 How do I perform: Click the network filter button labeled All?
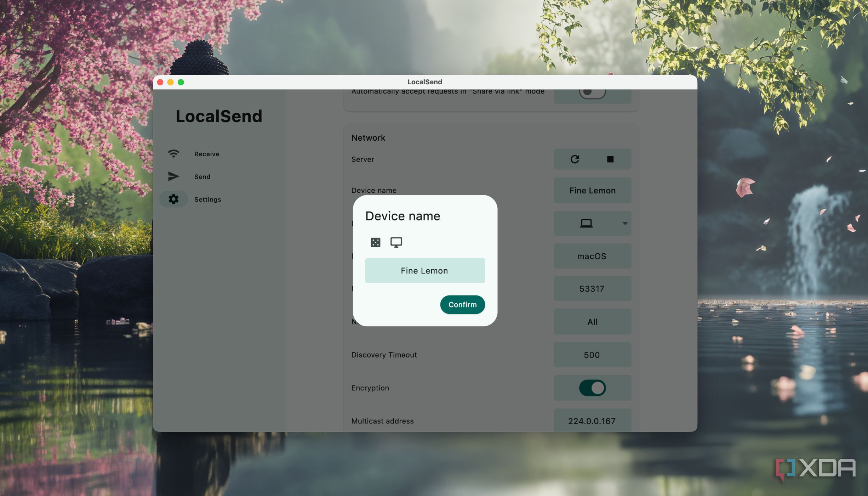pyautogui.click(x=592, y=322)
